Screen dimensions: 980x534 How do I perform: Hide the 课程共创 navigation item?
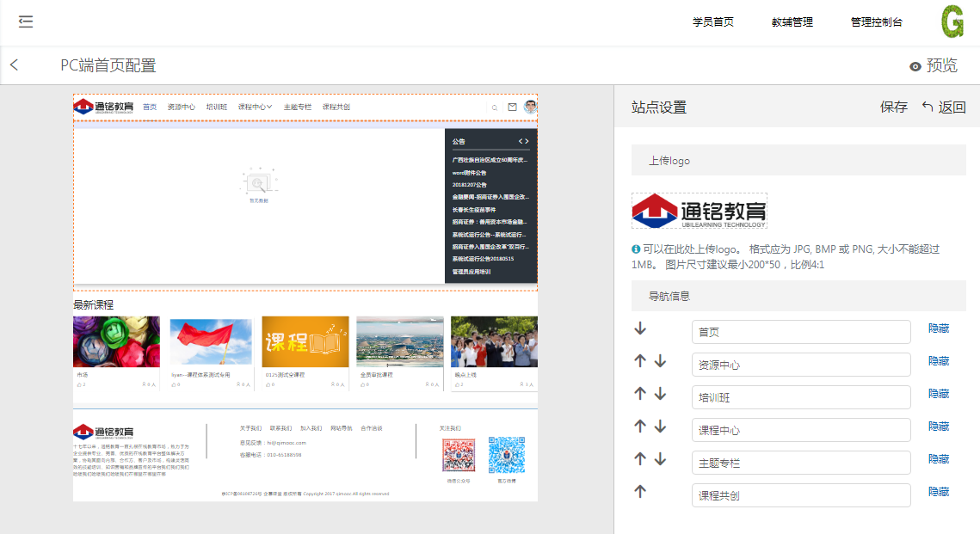pos(939,492)
